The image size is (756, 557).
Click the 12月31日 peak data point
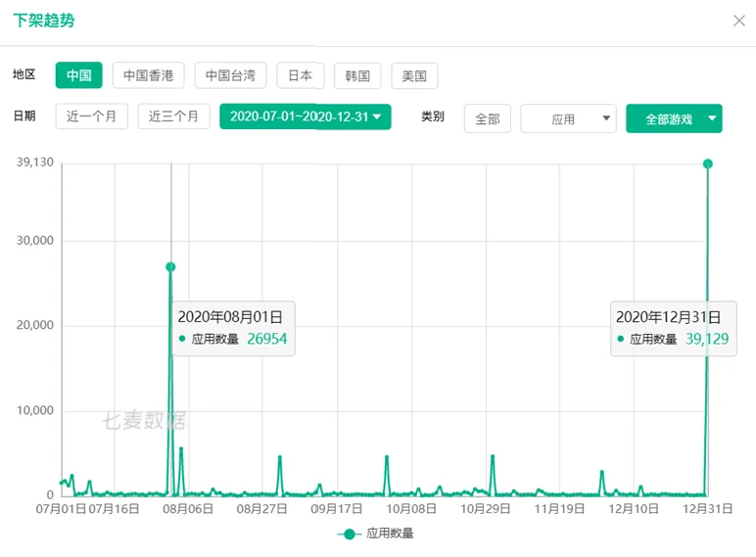point(707,163)
